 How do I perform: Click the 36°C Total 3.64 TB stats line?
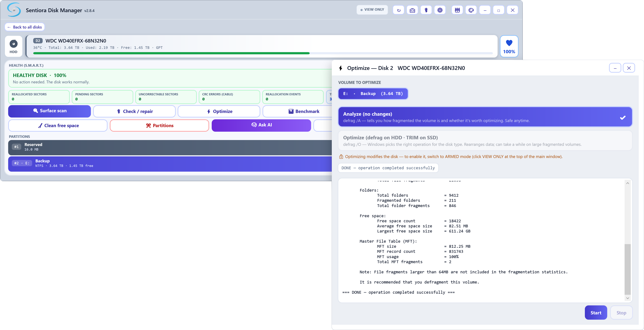coord(98,48)
